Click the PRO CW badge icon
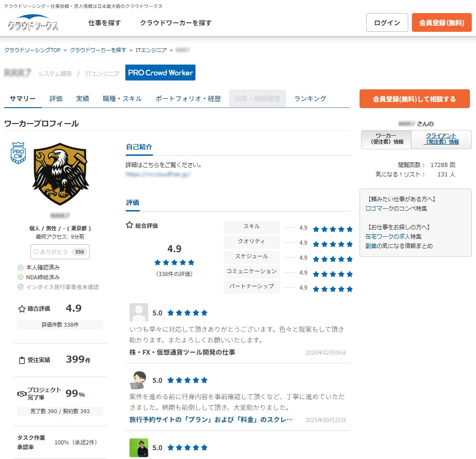This screenshot has width=476, height=459. [x=18, y=153]
